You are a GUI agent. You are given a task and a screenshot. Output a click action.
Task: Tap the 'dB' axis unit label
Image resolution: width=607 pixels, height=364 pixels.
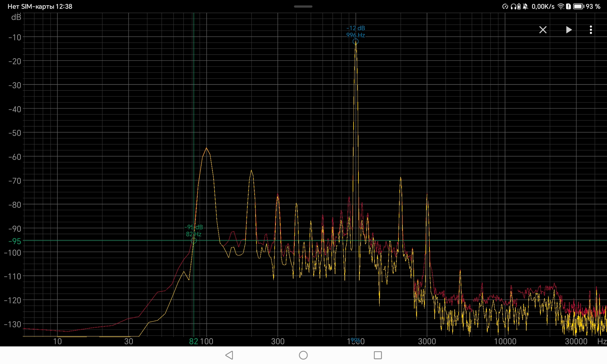point(16,17)
